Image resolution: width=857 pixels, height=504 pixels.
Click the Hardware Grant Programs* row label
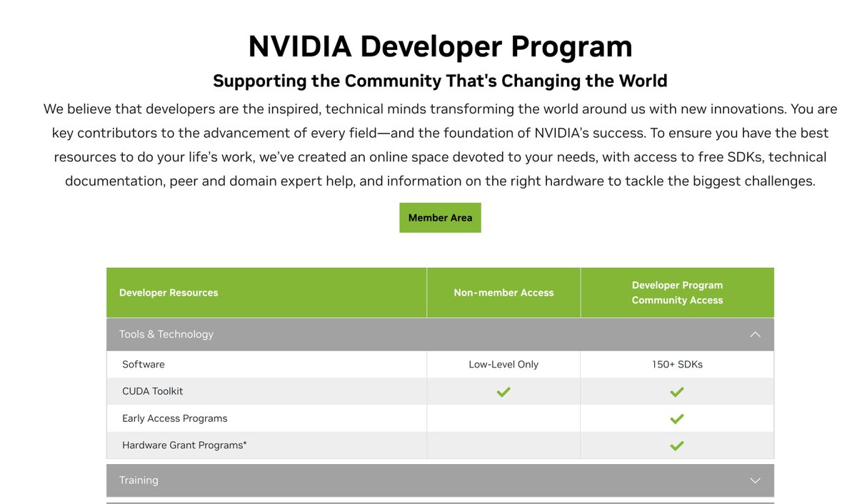184,445
